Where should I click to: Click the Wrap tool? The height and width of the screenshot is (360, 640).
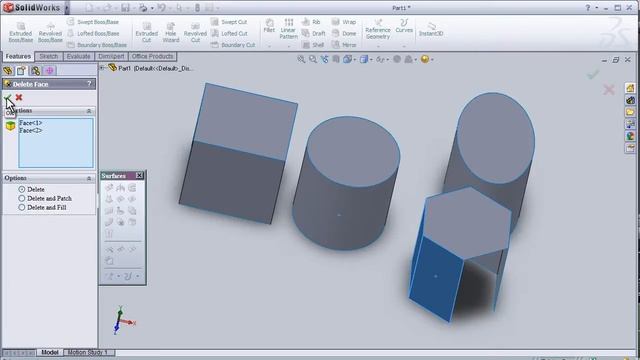coord(344,22)
